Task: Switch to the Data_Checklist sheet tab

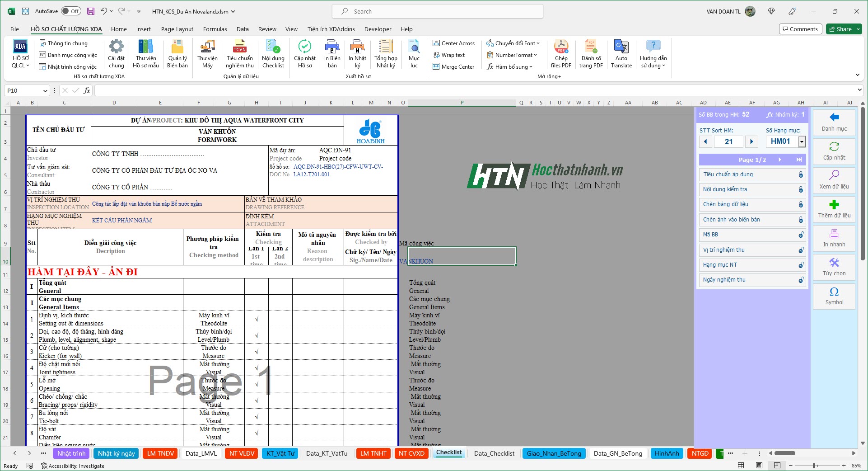Action: [494, 453]
